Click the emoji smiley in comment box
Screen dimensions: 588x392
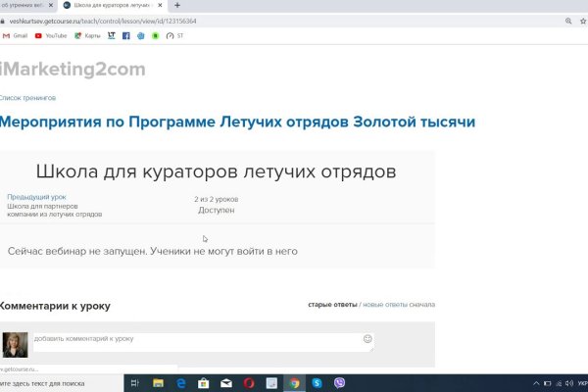pyautogui.click(x=367, y=339)
